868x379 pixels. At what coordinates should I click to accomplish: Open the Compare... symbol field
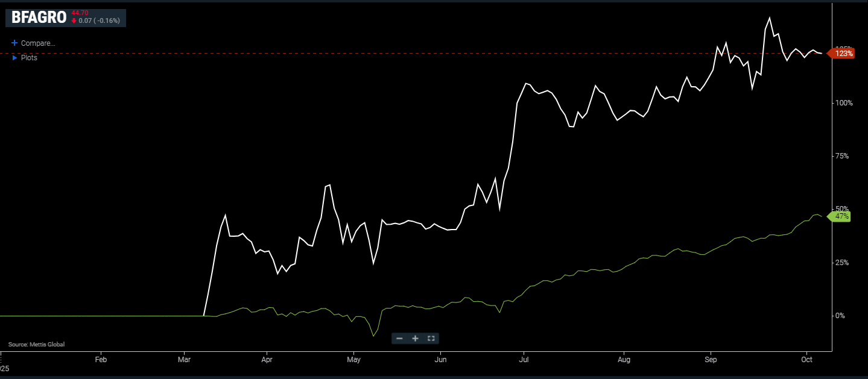coord(38,43)
